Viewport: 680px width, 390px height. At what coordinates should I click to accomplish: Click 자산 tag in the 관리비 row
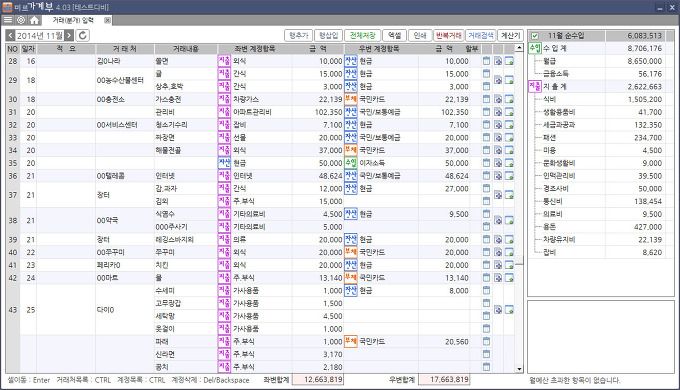click(x=351, y=112)
